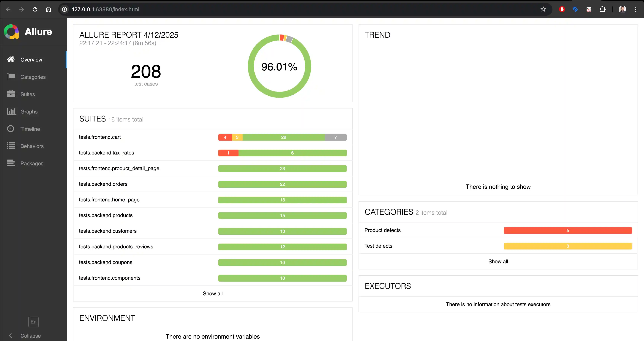Reload the report page
This screenshot has width=644, height=341.
(35, 9)
